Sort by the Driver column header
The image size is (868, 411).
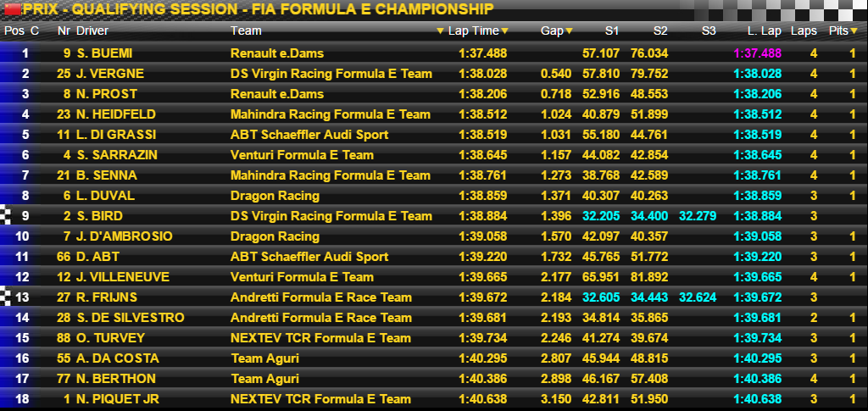point(92,31)
